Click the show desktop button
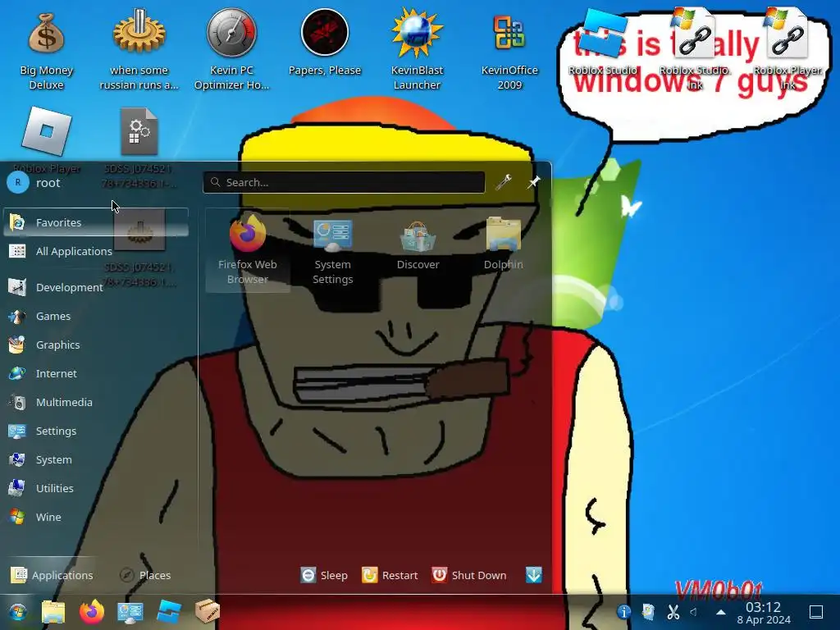 [816, 612]
